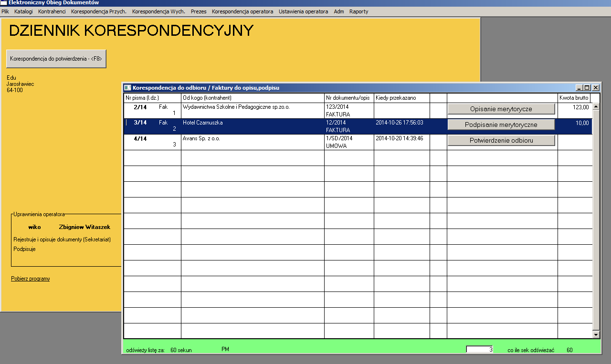The height and width of the screenshot is (364, 611).
Task: Click contractor Avans Sp. z o.o.
Action: pos(201,139)
